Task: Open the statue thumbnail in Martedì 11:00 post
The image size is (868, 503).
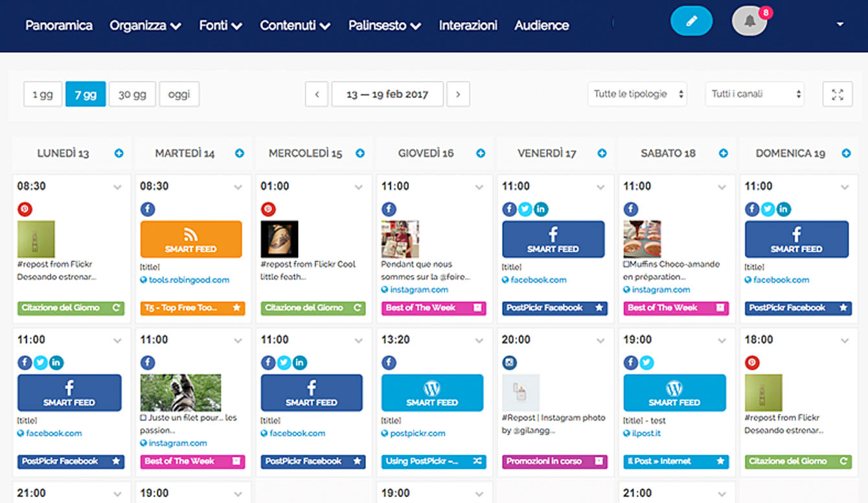Action: click(x=181, y=393)
